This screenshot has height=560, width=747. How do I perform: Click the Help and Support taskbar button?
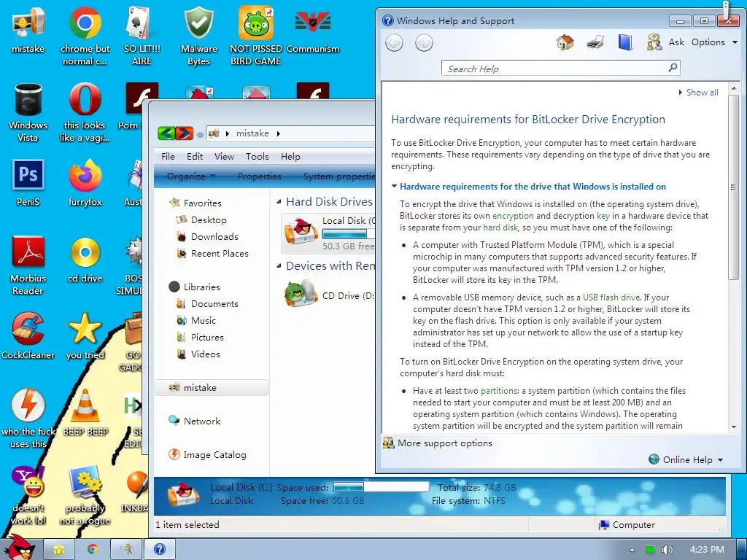[x=160, y=550]
